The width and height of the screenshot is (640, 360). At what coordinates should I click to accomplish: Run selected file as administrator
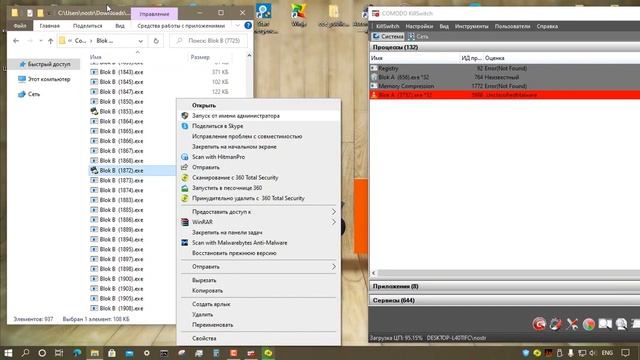tap(236, 116)
